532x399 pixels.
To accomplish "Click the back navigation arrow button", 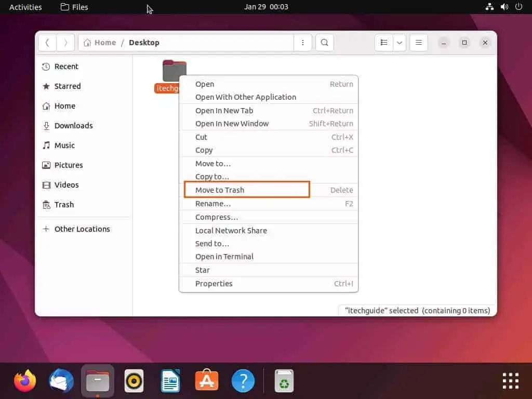I will point(47,43).
